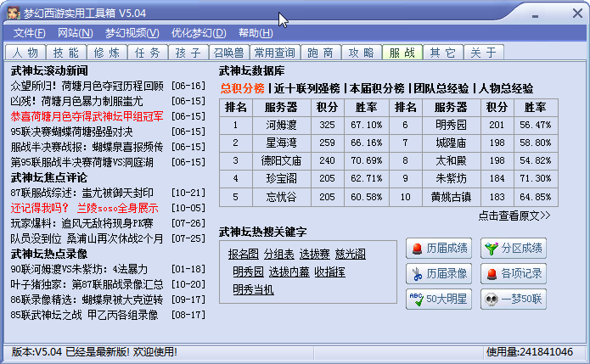Screen dimensions: 590x364
Task: Open video 85联武神坛之战 甲乙丙各组录像
Action: [x=84, y=315]
